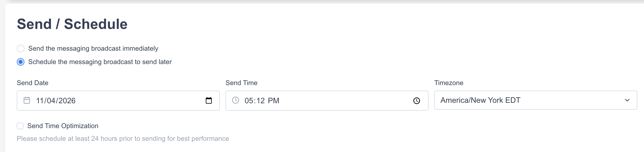This screenshot has width=644, height=152.
Task: Click the "Timezone" field label
Action: click(448, 83)
